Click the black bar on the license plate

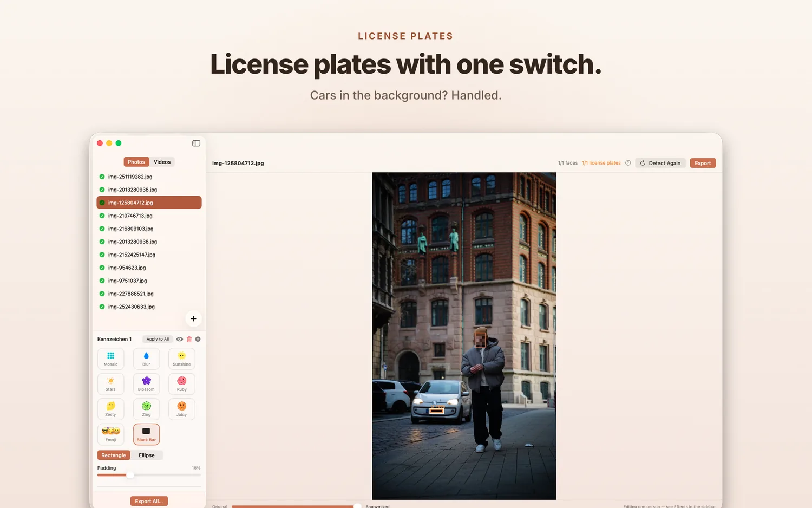(x=436, y=411)
